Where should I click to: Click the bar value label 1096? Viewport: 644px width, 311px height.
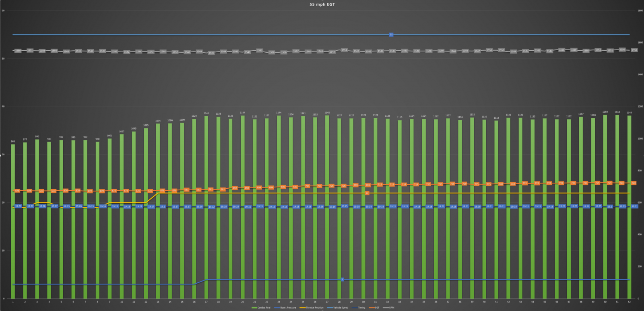coord(170,121)
